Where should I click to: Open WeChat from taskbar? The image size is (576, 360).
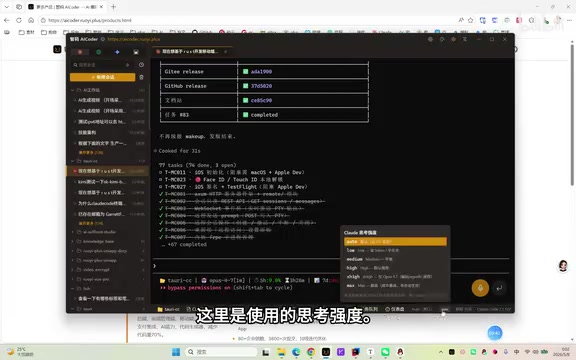point(385,352)
